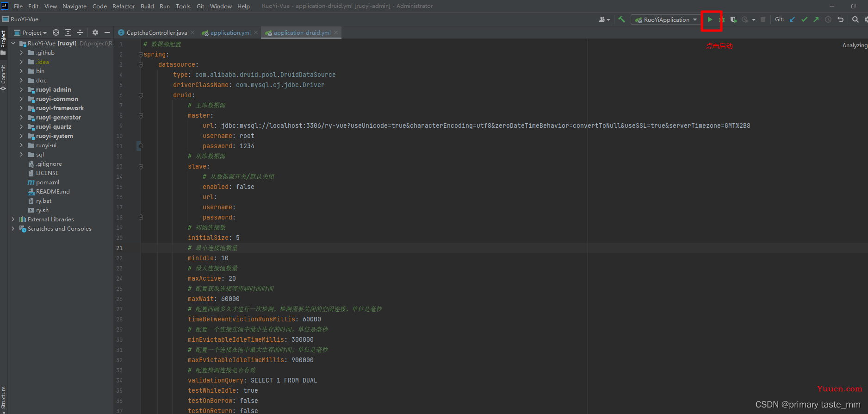Screen dimensions: 868x414
Task: Show Git history clock icon
Action: (x=828, y=19)
